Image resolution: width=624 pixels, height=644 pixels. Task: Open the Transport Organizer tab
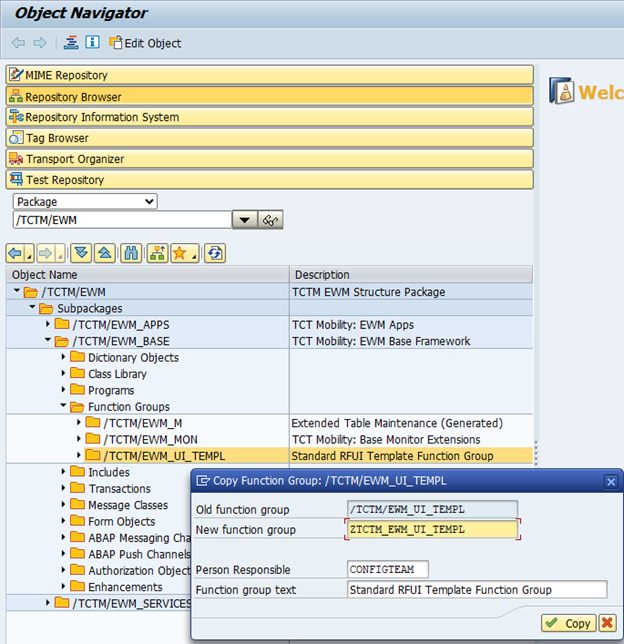(x=74, y=159)
